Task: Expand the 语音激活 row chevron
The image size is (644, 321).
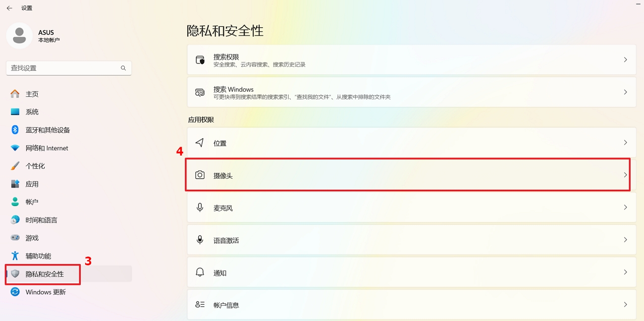Action: (x=625, y=240)
